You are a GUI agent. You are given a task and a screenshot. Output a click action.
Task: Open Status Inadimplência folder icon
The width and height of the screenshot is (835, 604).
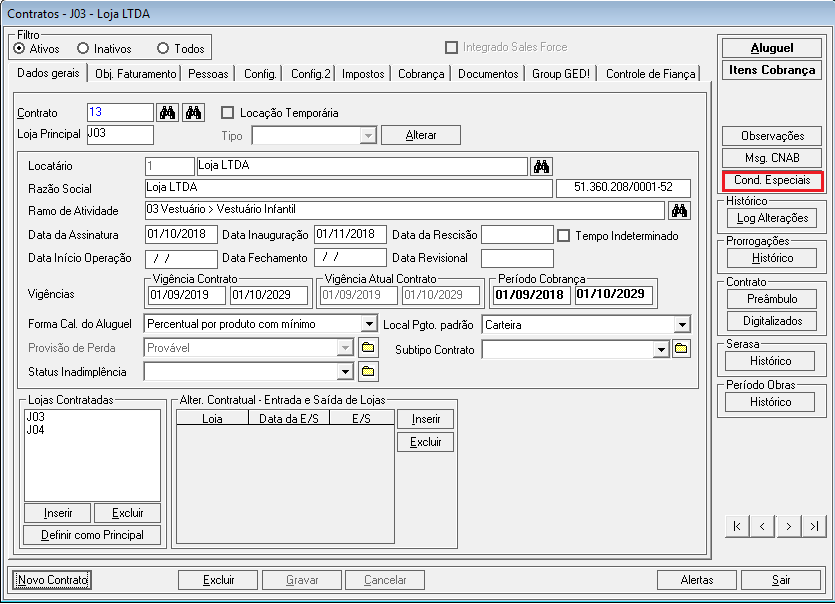(x=368, y=372)
